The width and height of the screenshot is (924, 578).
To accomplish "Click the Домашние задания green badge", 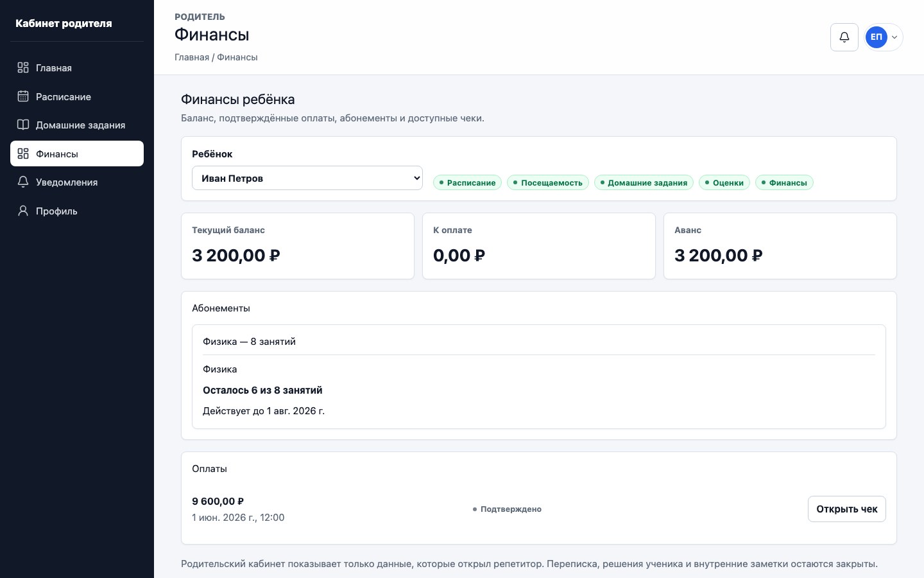I will (644, 182).
